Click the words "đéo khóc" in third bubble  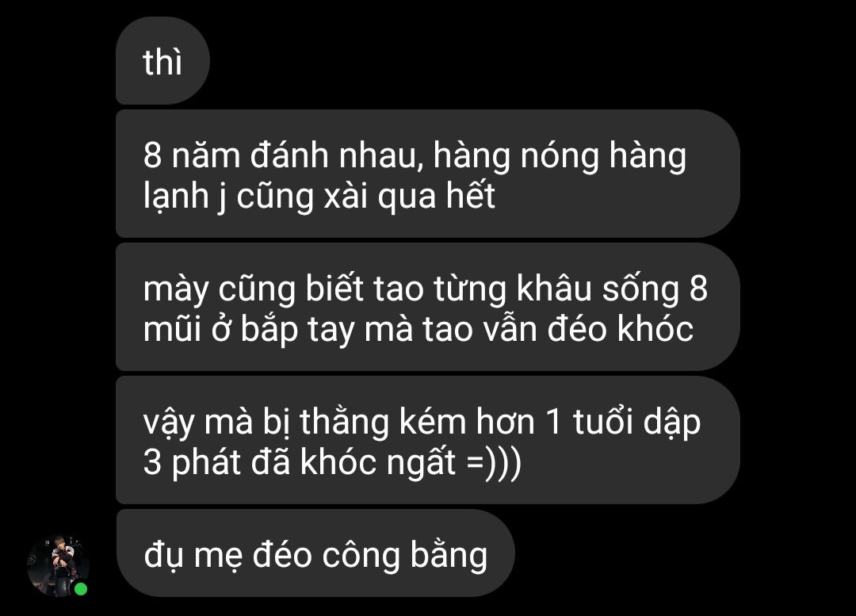click(620, 328)
